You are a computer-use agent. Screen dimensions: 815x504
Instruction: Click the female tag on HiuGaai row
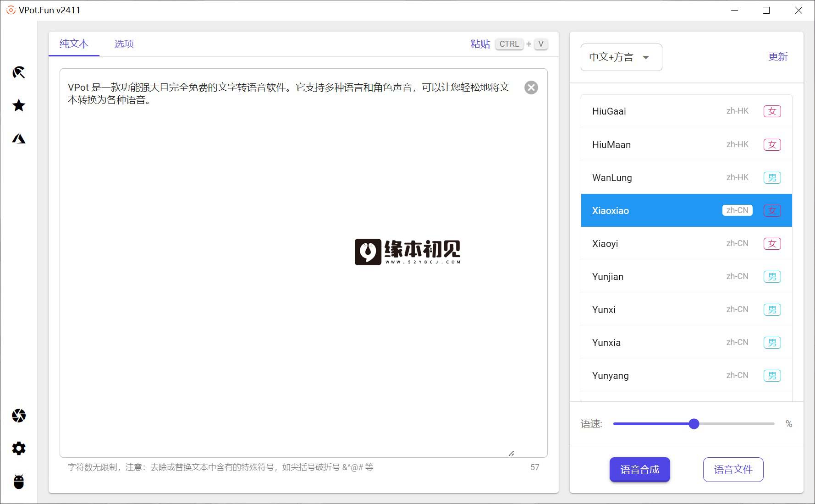772,111
